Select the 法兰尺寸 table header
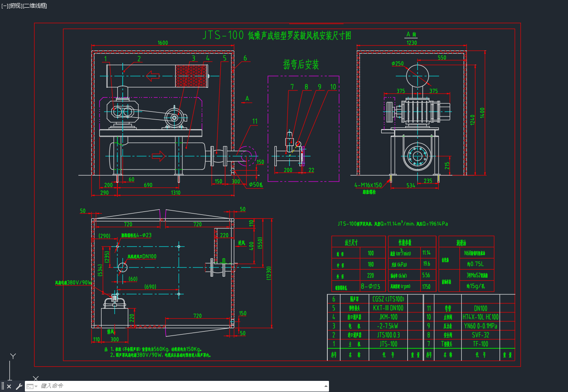This screenshot has width=568, height=392. coord(351,243)
